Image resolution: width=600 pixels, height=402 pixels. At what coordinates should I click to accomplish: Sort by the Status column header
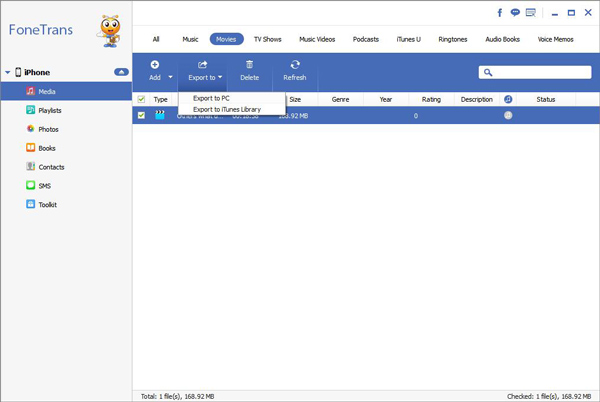tap(546, 99)
